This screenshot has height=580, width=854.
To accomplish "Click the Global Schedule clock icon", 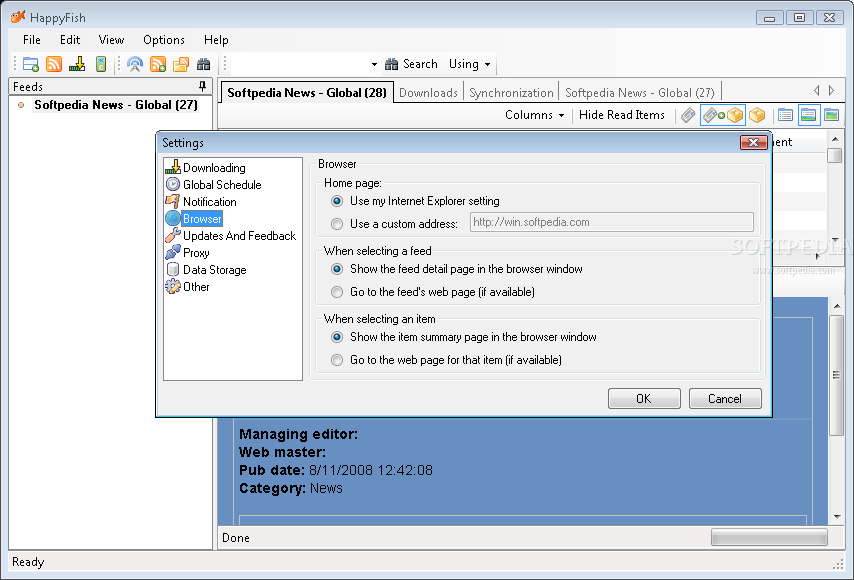I will point(173,184).
